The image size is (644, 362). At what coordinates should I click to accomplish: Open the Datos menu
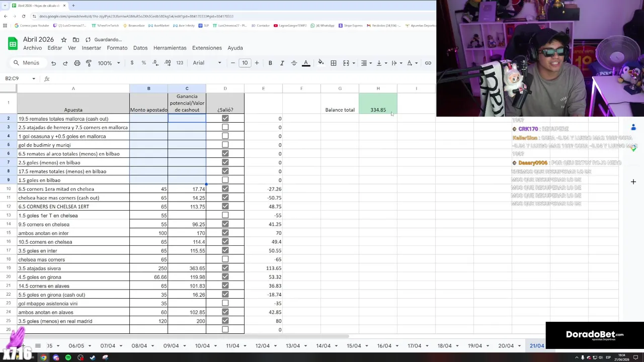tap(140, 48)
